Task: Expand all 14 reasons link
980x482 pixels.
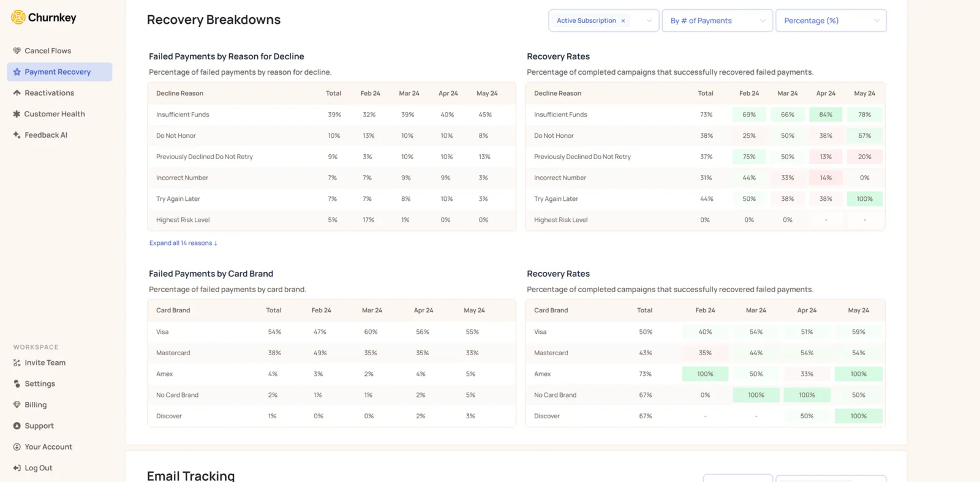Action: point(183,243)
